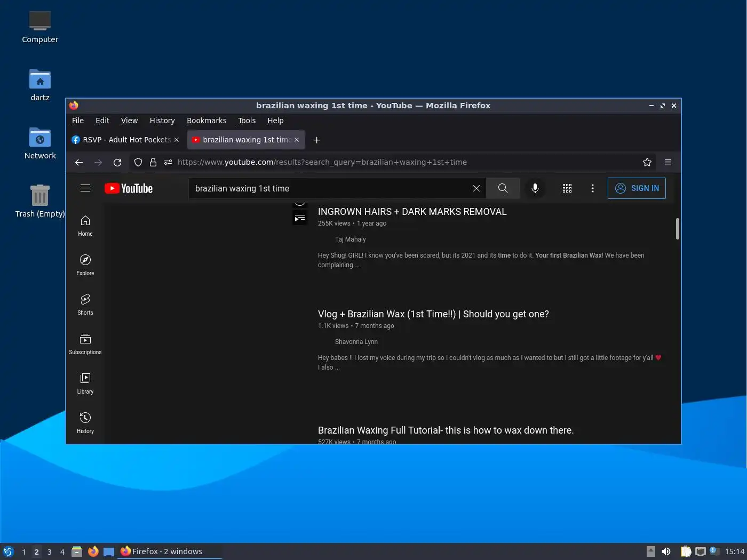Open Vlog + Brazilian Wax (1st Time!!) video
747x560 pixels.
tap(433, 314)
